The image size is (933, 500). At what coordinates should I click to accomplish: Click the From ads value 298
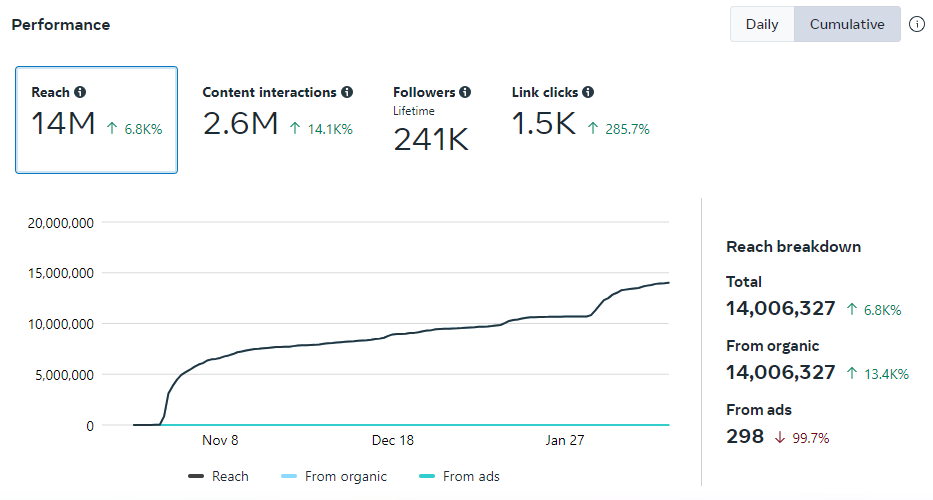743,437
